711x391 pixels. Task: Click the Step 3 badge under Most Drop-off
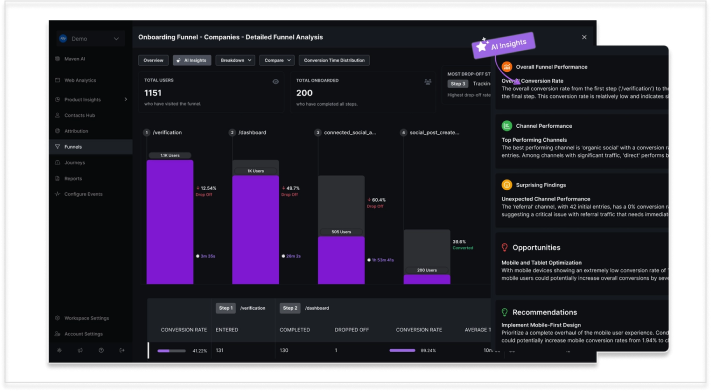pos(458,84)
